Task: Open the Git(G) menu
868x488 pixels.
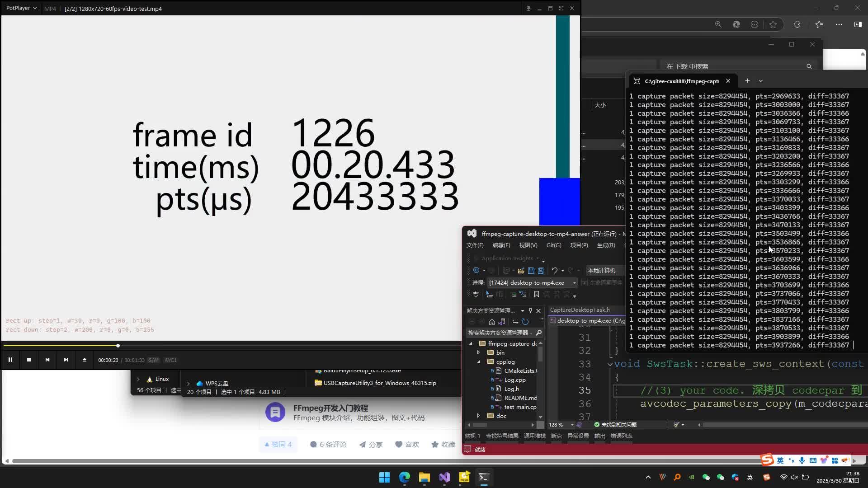Action: [553, 245]
